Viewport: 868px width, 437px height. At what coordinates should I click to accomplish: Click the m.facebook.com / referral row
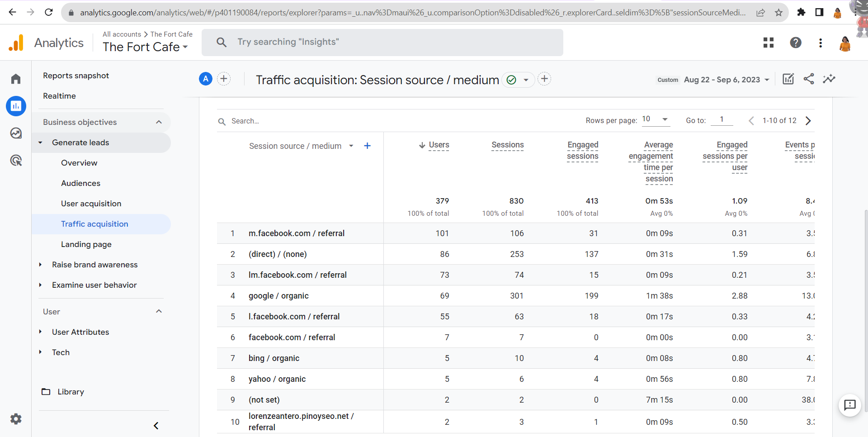click(516, 233)
